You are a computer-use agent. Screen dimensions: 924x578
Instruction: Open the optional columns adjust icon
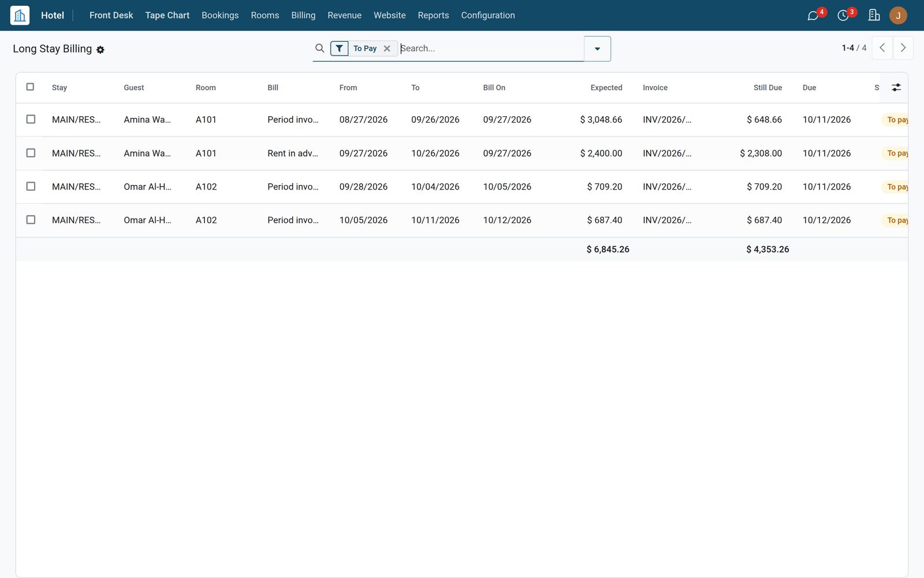[896, 87]
